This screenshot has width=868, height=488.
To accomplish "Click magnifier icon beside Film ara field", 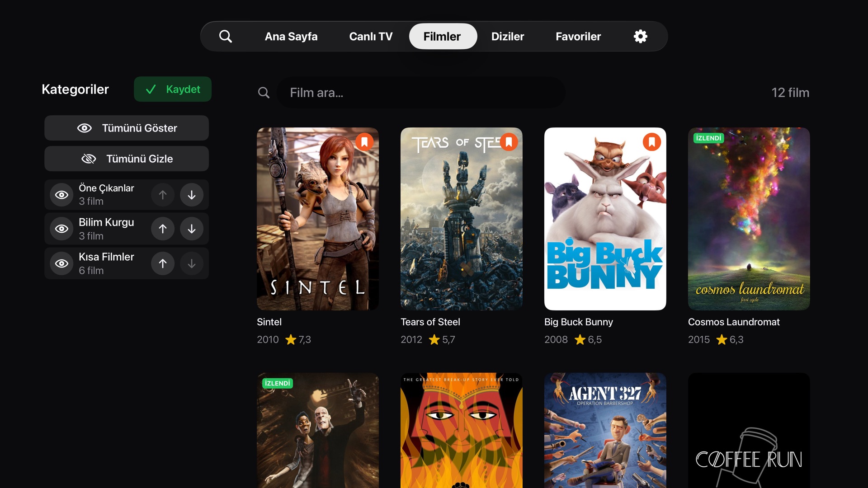I will (x=264, y=93).
